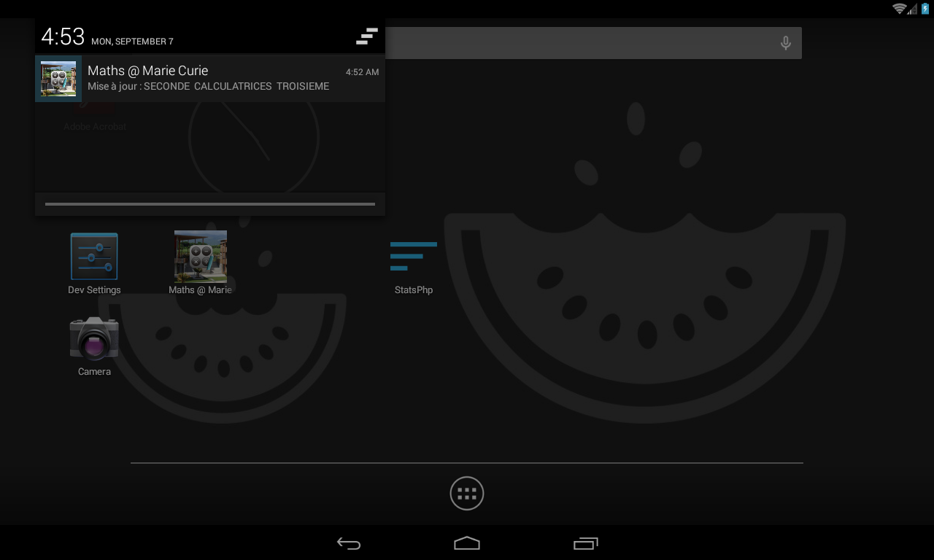
Task: Go to home screen via Home button
Action: click(467, 543)
